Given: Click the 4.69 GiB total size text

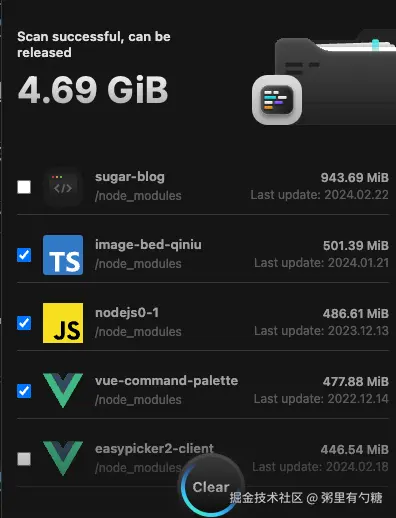Looking at the screenshot, I should pyautogui.click(x=93, y=90).
